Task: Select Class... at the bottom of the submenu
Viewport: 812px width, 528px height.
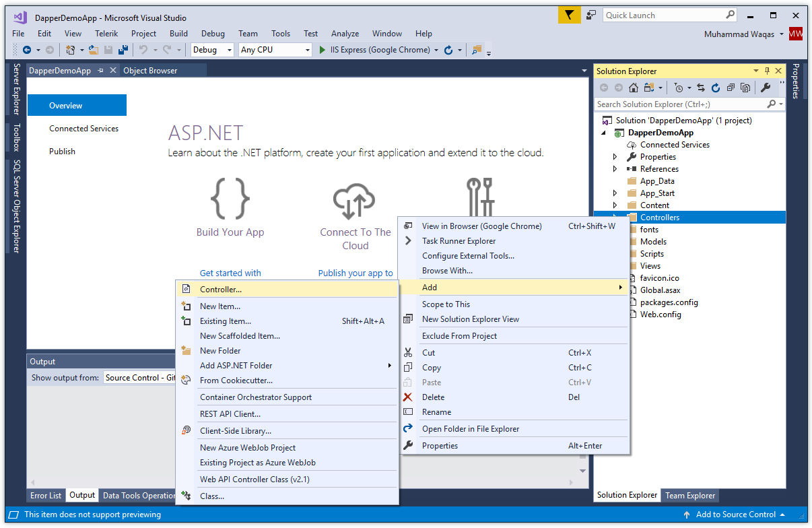Action: click(x=287, y=496)
